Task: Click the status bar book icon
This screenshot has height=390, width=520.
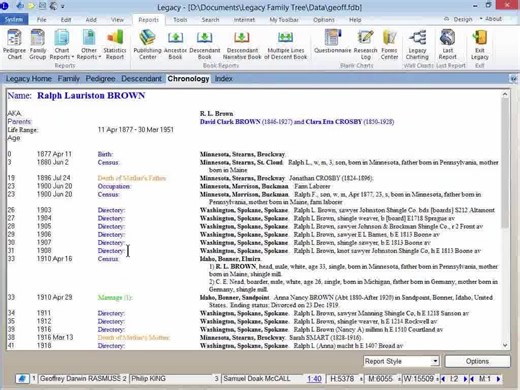Action: click(22, 379)
